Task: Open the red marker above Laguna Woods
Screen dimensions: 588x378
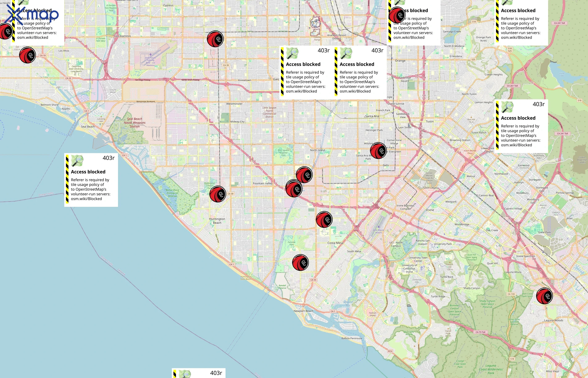Action: tap(544, 296)
